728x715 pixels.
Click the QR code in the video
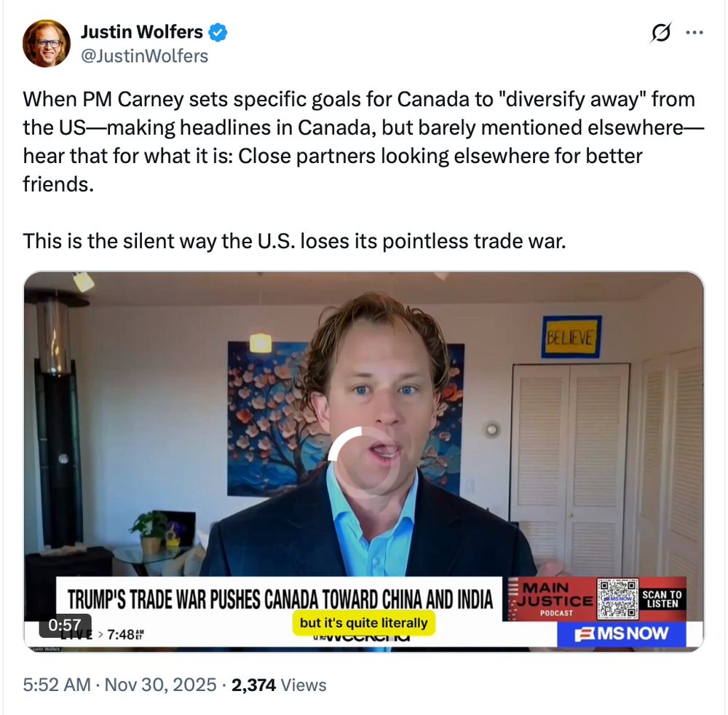617,599
